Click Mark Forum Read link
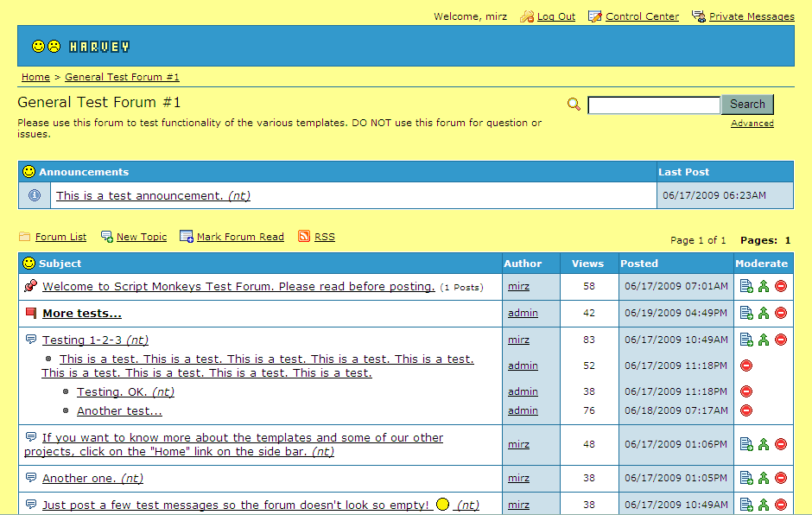The height and width of the screenshot is (515, 812). click(x=240, y=237)
